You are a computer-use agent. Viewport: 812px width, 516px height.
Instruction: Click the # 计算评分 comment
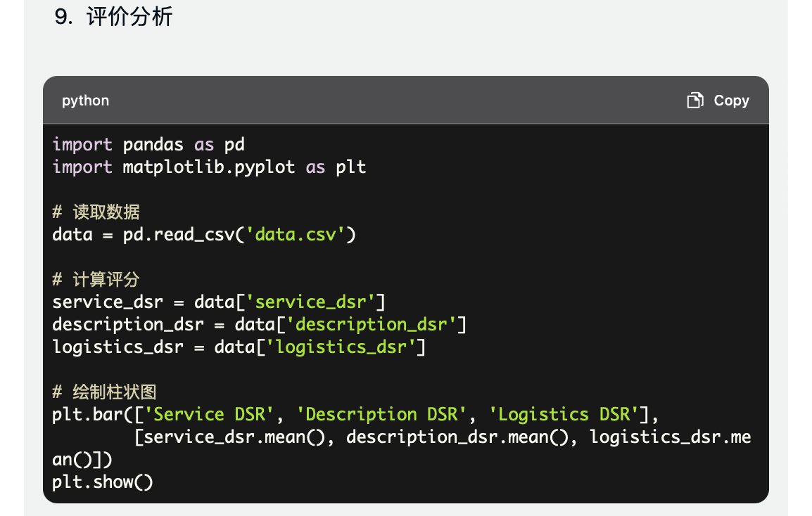(96, 280)
